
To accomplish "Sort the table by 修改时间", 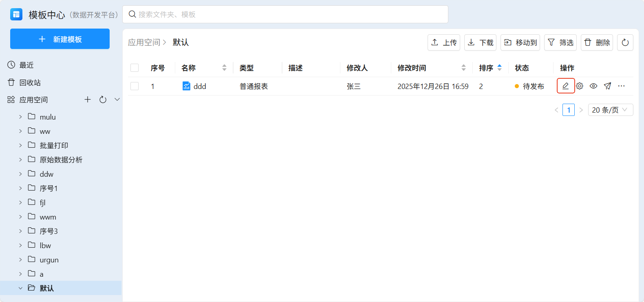I will [x=463, y=68].
